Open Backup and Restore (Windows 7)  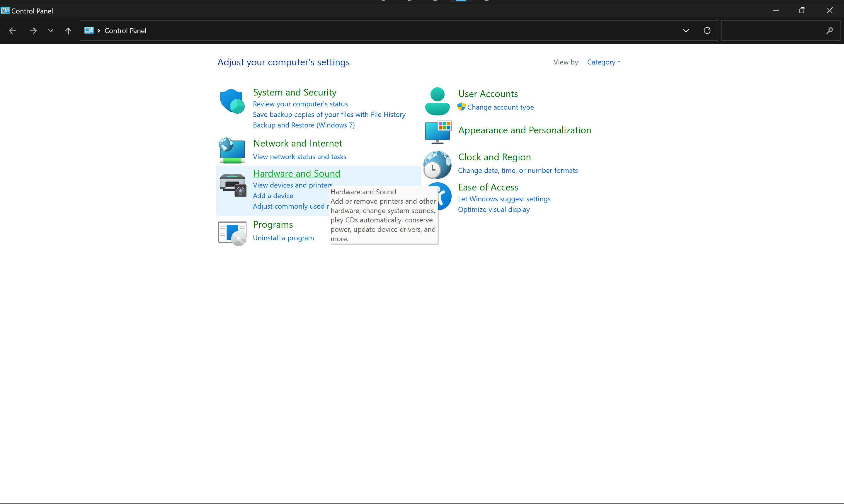(x=304, y=125)
